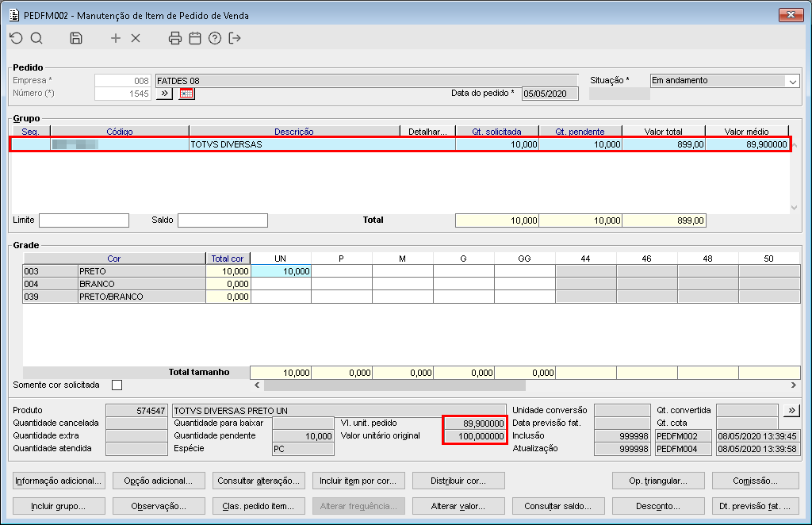
Task: Click the Grupo list scroll up arrow
Action: click(x=795, y=145)
